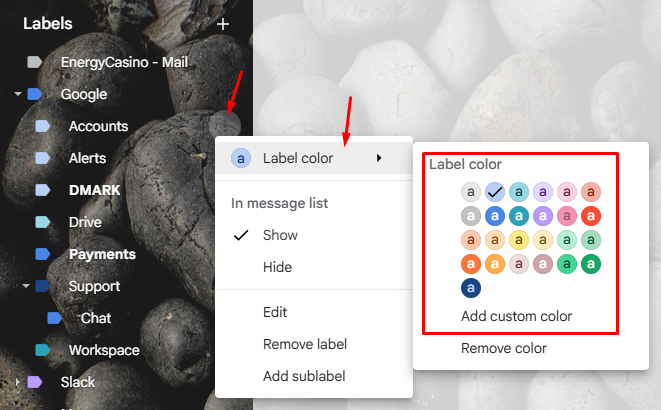This screenshot has height=410, width=661.
Task: Open the EnergyCasino - Mail label
Action: click(124, 62)
